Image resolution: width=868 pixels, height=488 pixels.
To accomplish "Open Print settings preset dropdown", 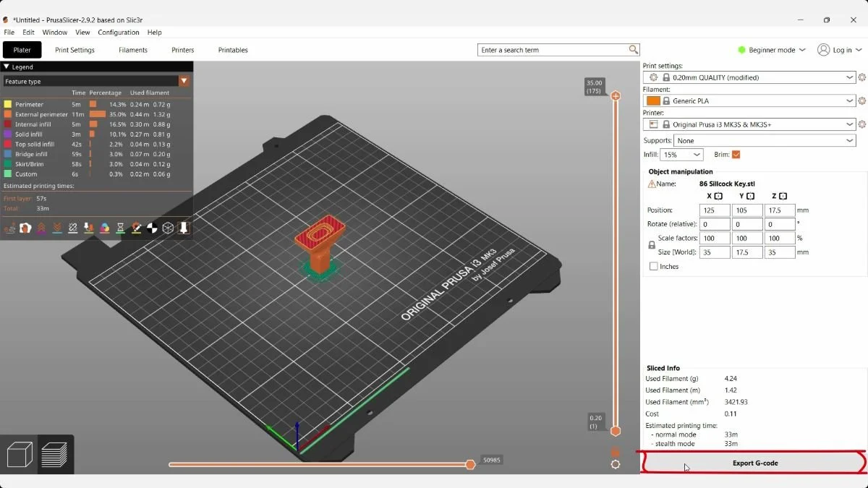I will (x=749, y=77).
